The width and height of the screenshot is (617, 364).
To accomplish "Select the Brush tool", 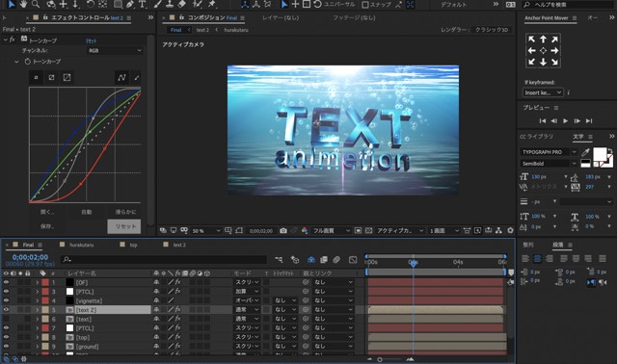I will click(158, 4).
